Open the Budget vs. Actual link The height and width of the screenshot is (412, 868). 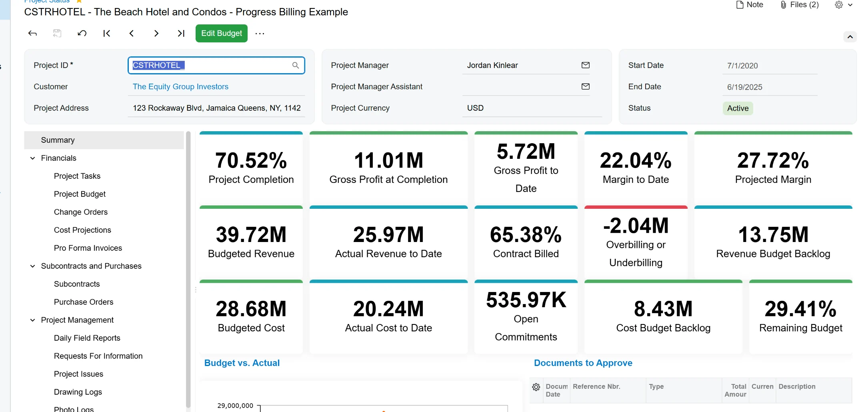pyautogui.click(x=242, y=363)
